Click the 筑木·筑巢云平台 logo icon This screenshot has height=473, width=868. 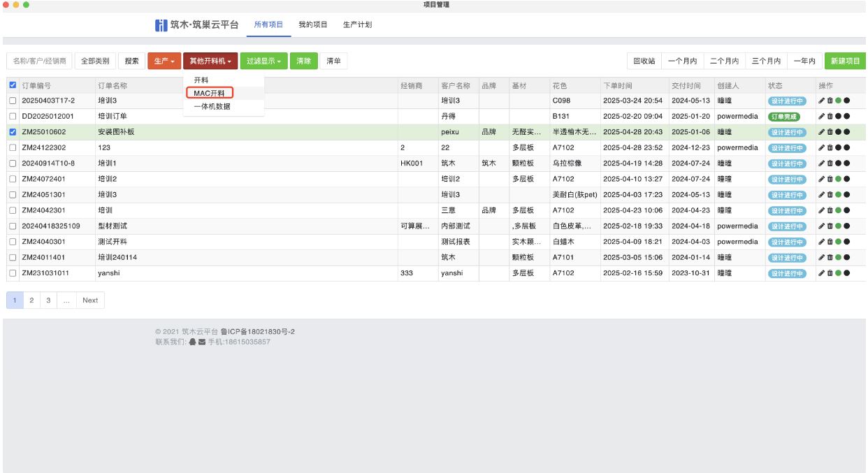pos(160,23)
